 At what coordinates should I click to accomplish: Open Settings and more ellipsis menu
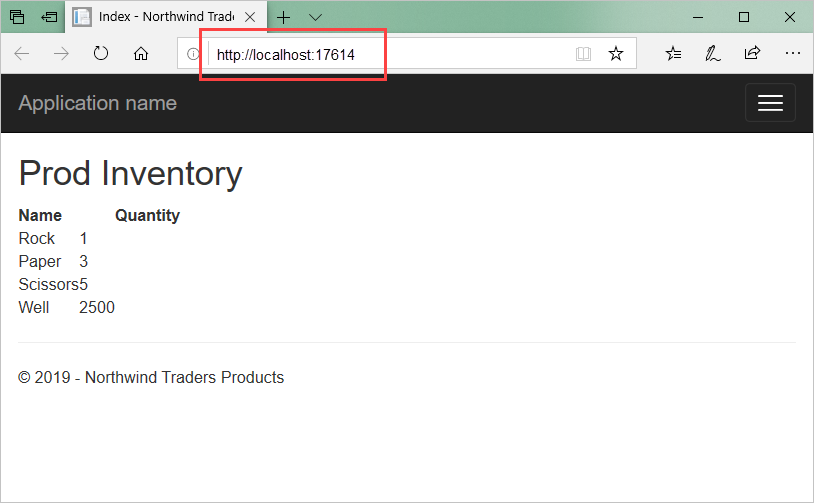(792, 53)
